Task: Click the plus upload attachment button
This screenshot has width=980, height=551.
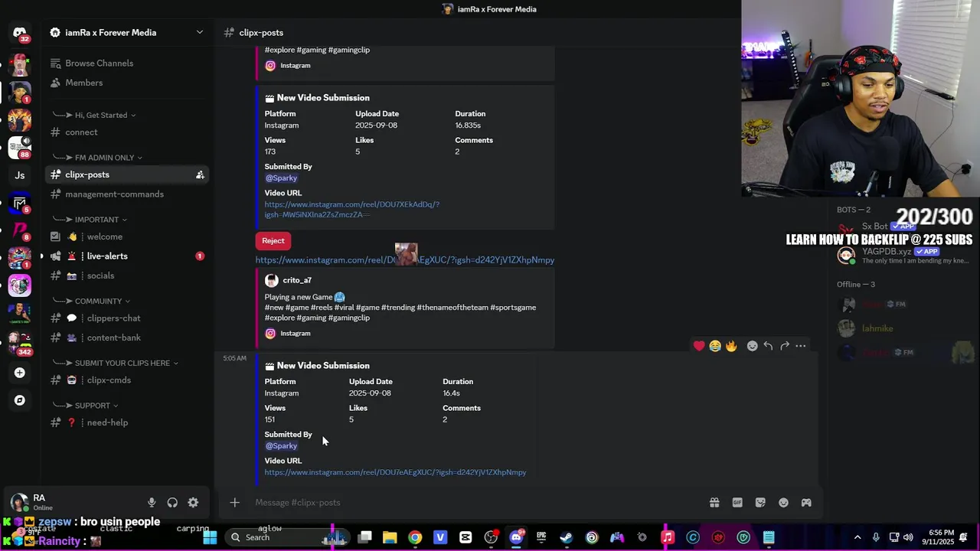Action: pyautogui.click(x=235, y=503)
